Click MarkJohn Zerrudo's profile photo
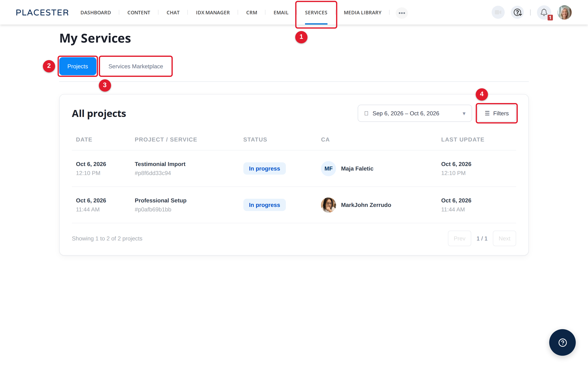 [x=328, y=205]
